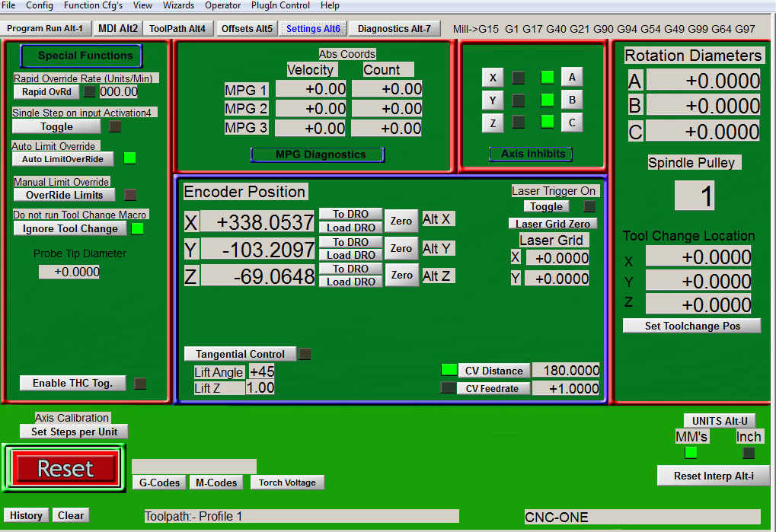
Task: Open the Function Cfg's menu
Action: click(x=93, y=5)
